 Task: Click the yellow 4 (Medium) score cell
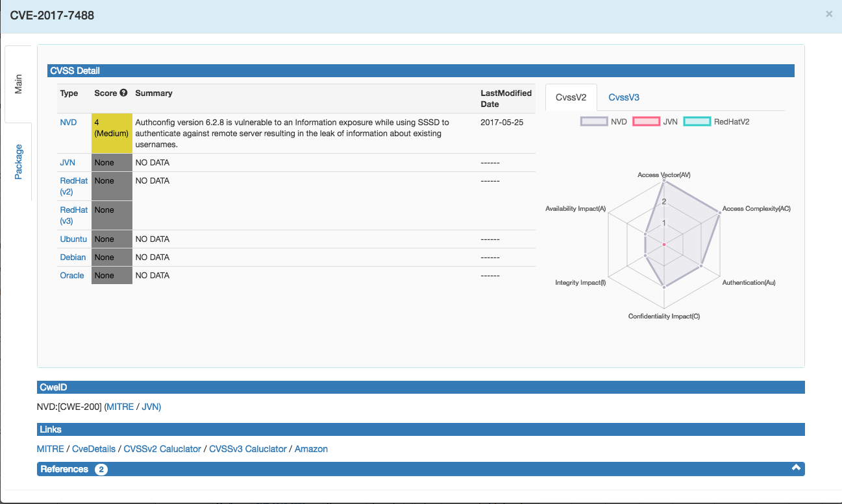tap(111, 133)
